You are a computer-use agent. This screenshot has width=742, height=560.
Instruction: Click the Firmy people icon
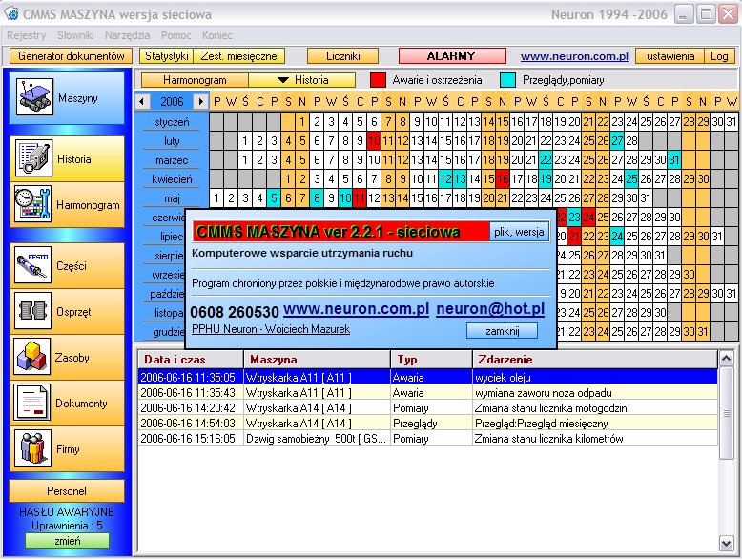point(32,448)
